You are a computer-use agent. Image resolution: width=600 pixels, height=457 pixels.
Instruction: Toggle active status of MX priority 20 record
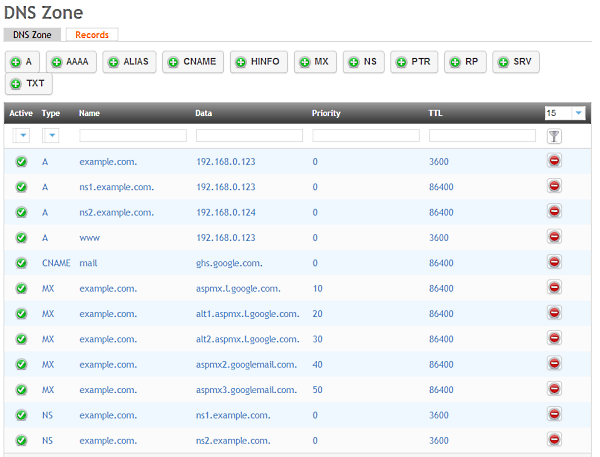coord(21,314)
